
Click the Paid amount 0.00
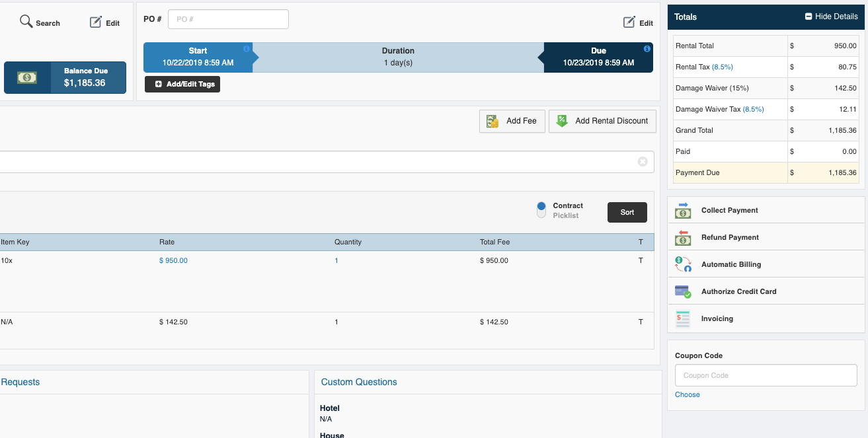(849, 151)
